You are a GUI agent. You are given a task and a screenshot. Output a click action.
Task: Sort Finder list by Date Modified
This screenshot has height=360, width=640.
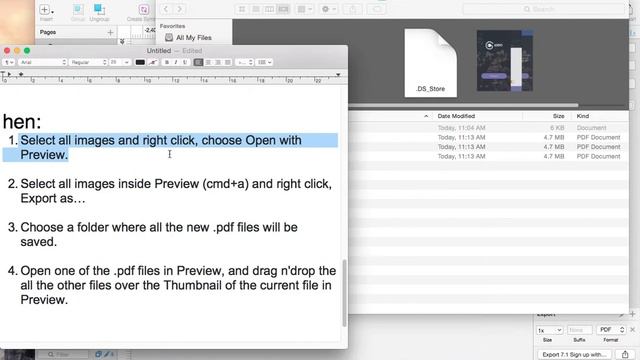(x=456, y=116)
